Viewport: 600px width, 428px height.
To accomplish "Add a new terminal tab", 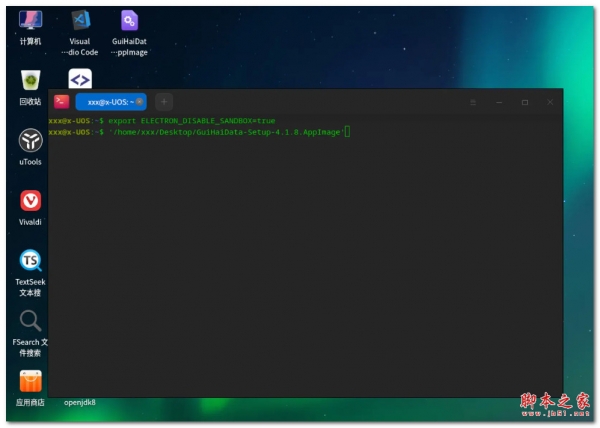I will click(164, 102).
